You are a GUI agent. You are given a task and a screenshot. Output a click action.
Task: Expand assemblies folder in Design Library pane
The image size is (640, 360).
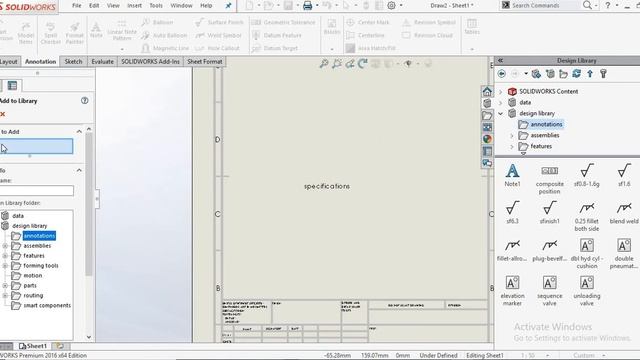pyautogui.click(x=512, y=136)
